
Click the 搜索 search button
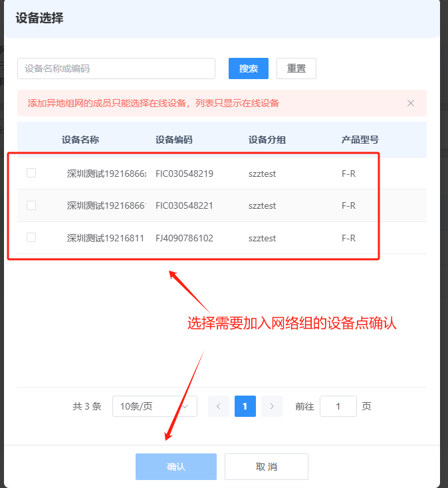[249, 68]
